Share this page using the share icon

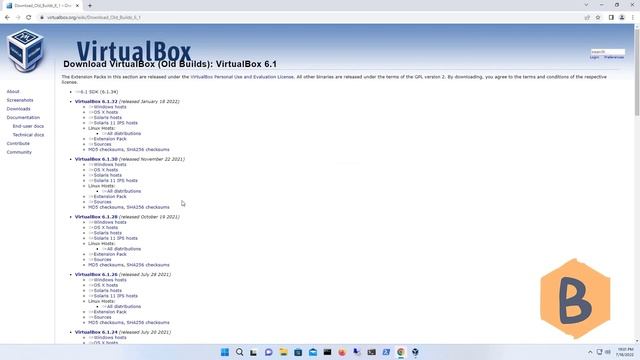tap(587, 18)
